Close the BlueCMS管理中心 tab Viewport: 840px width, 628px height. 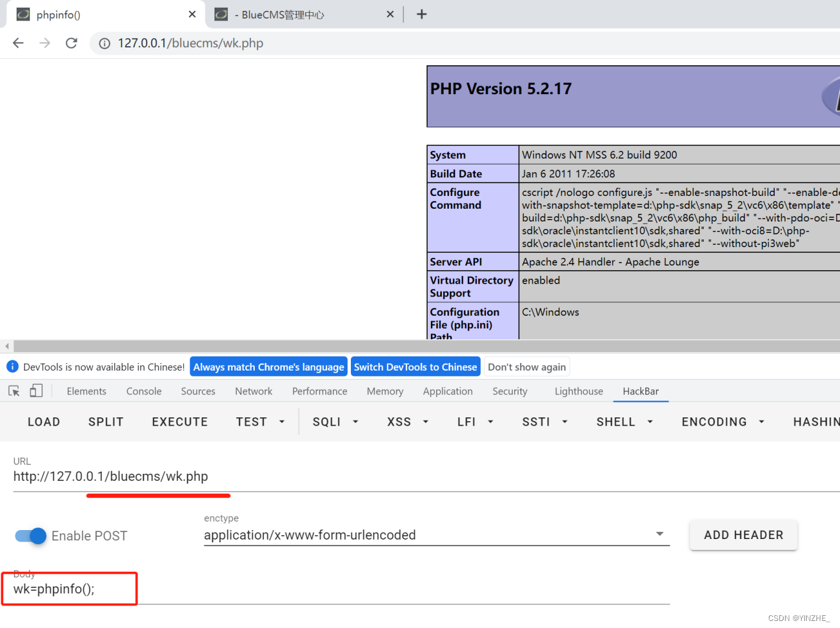[390, 14]
